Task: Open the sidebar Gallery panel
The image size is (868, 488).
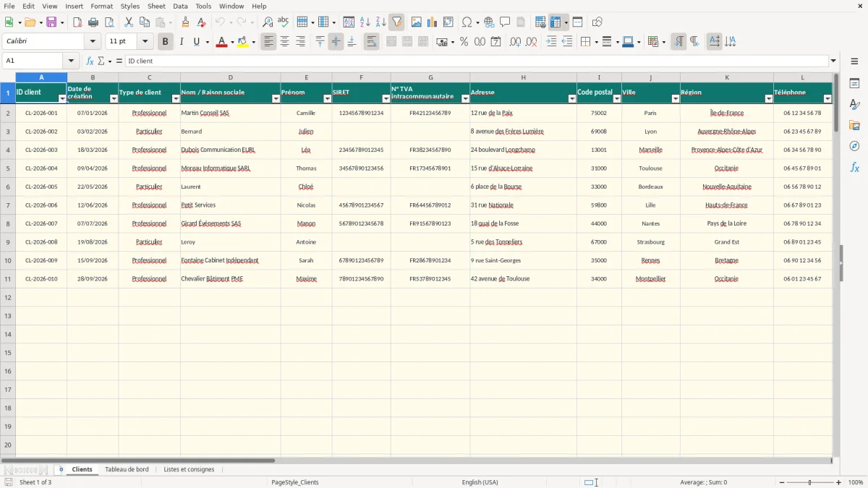Action: click(x=854, y=126)
